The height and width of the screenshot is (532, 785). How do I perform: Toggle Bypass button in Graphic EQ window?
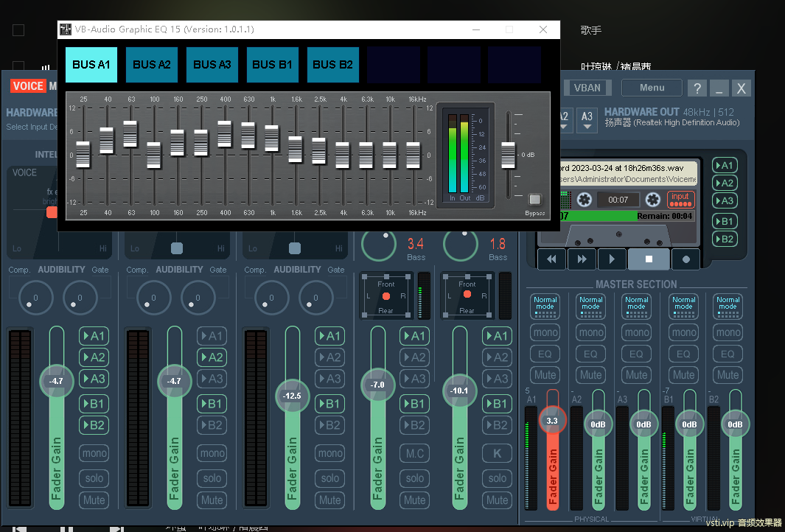534,199
